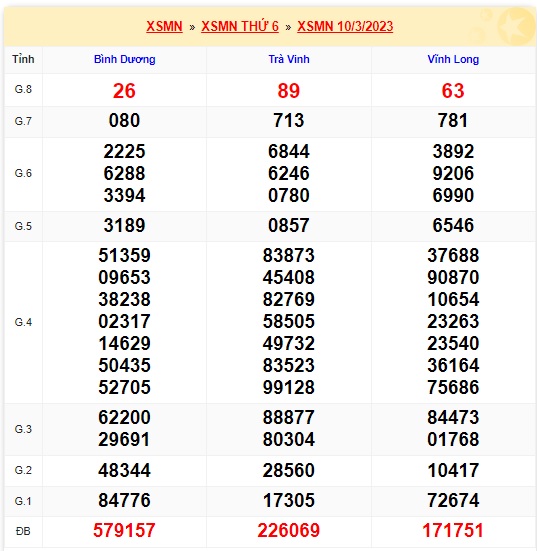Click the G.4 number 09653
The image size is (537, 551).
(124, 278)
